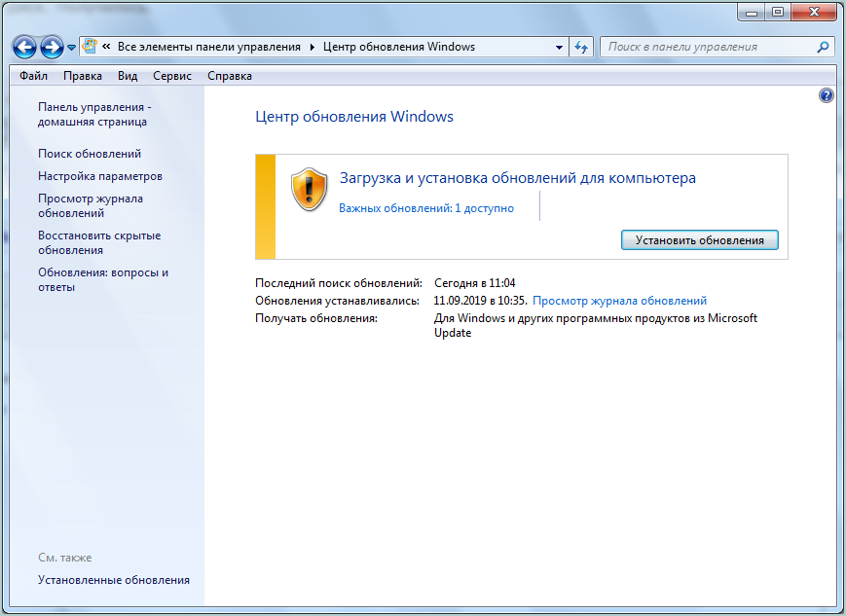The image size is (846, 616).
Task: Click the yellow warning shield icon
Action: [x=310, y=190]
